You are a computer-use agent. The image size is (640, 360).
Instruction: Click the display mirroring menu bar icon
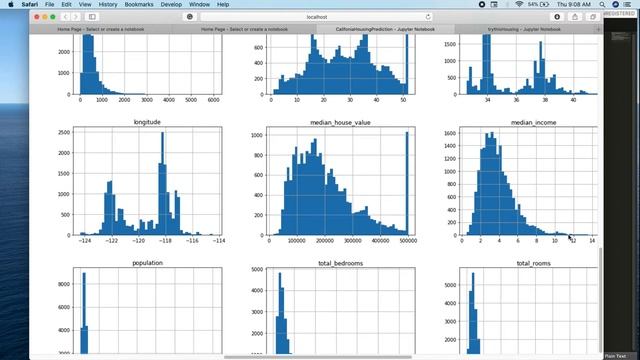494,4
